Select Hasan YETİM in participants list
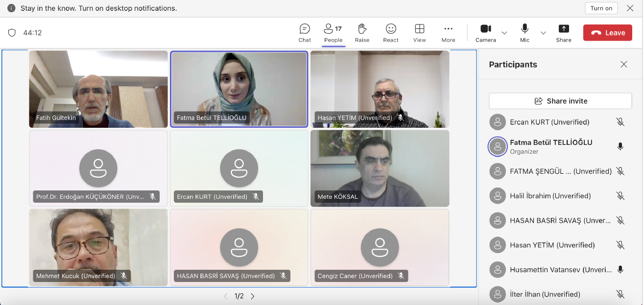644x305 pixels. point(552,245)
